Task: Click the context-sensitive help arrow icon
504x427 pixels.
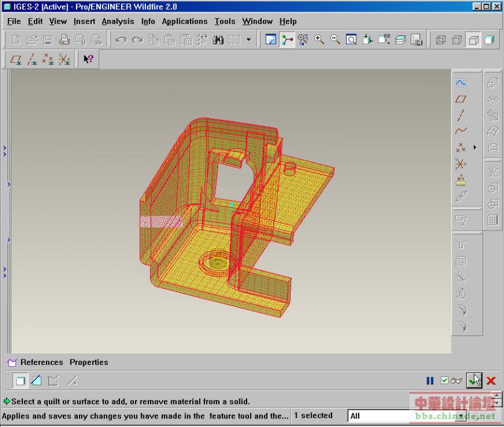Action: pyautogui.click(x=88, y=60)
